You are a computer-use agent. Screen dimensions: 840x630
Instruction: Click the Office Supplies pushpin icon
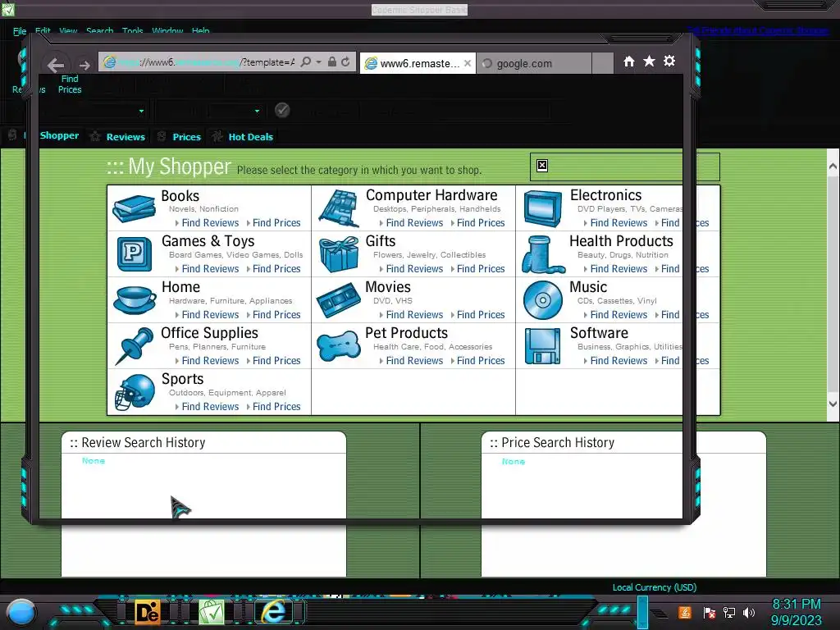point(134,346)
